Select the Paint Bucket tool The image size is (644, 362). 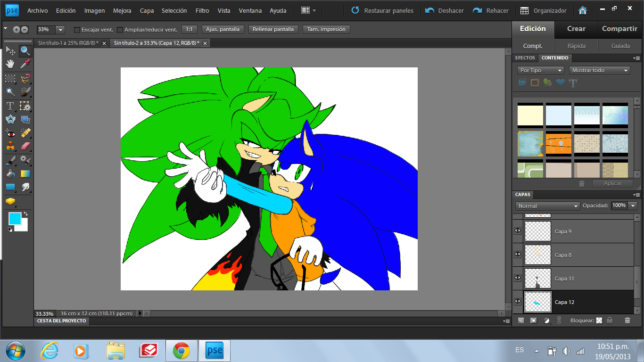(10, 173)
